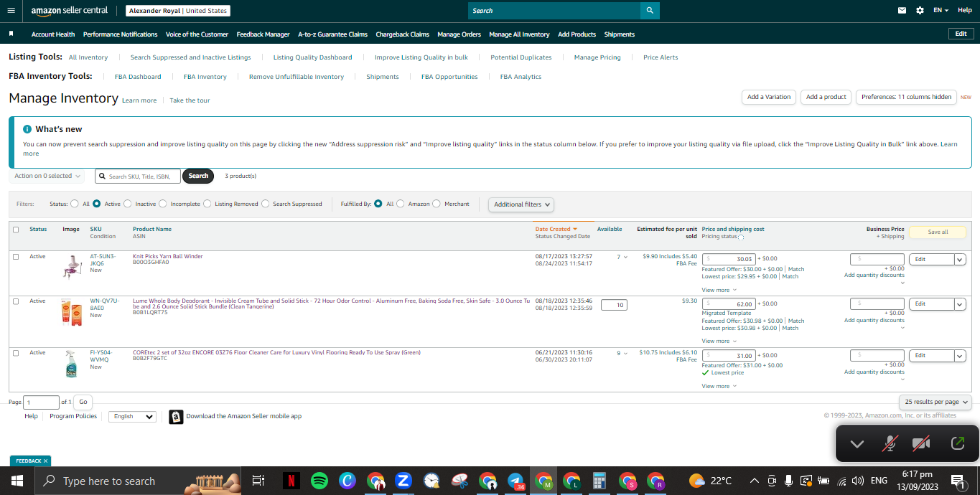Close the Feedback tab with X
980x495 pixels.
[x=45, y=461]
